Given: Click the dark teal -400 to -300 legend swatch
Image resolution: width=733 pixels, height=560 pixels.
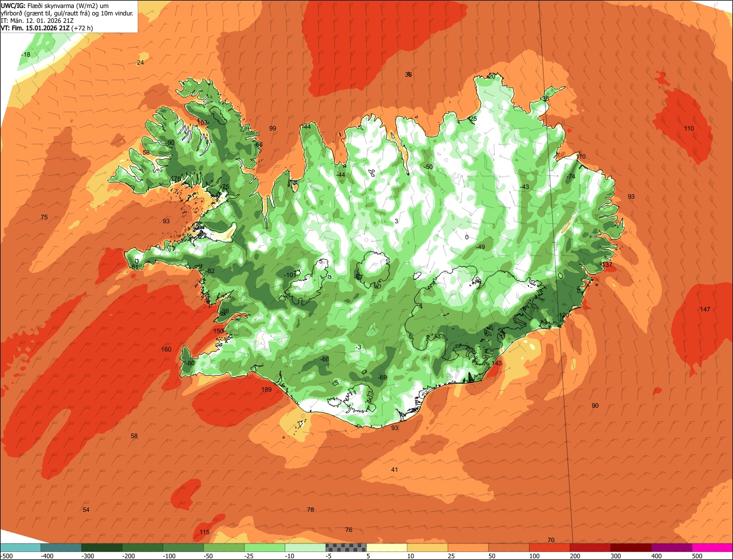Looking at the screenshot, I should pos(61,547).
